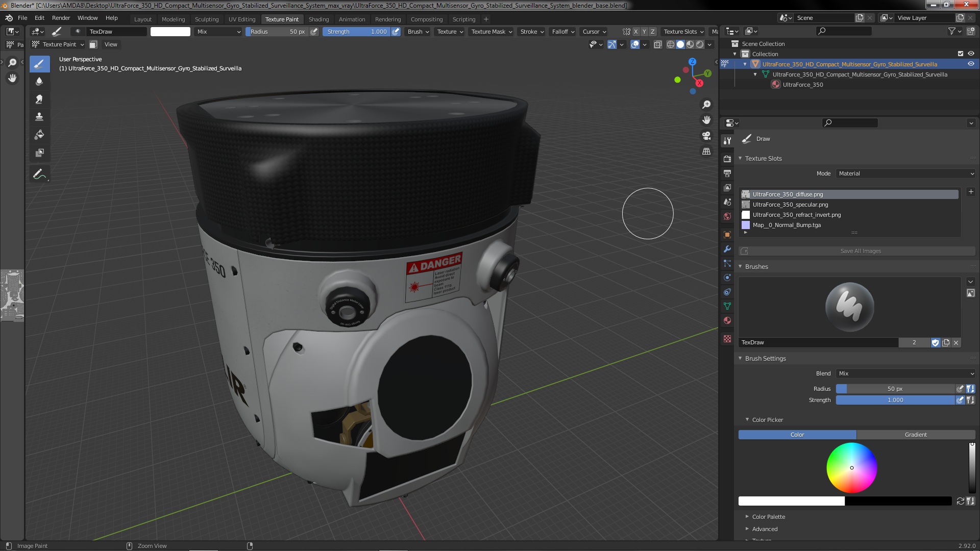This screenshot has height=551, width=980.
Task: Select the Clone stamp tool
Action: [x=39, y=117]
